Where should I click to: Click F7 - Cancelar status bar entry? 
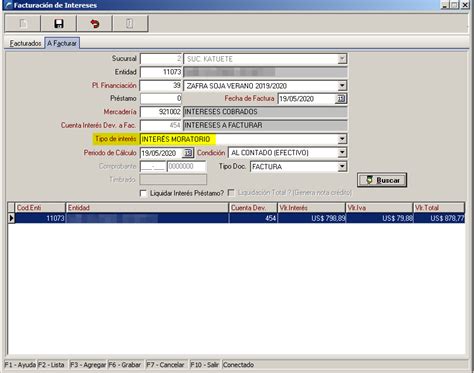[166, 365]
